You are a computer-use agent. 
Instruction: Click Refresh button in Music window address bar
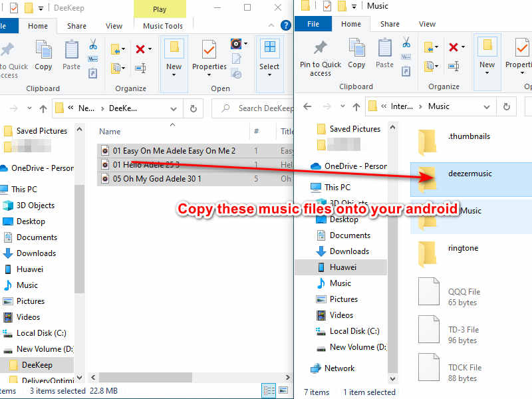coord(507,106)
